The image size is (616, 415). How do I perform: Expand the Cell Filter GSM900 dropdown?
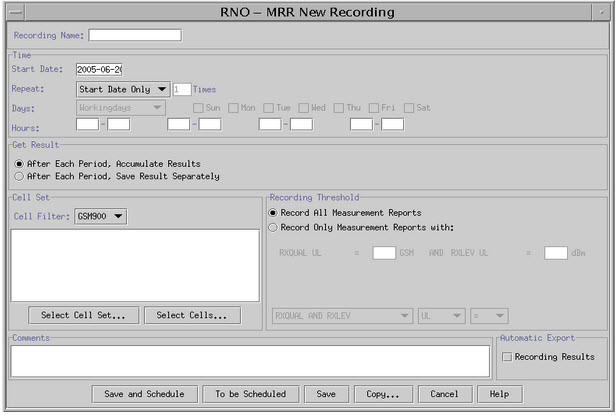pyautogui.click(x=101, y=216)
